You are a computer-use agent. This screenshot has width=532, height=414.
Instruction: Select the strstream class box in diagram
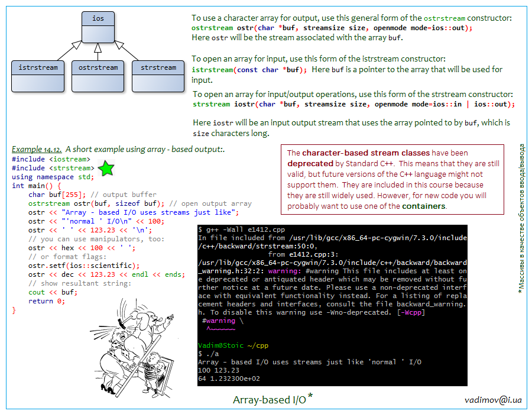tap(158, 76)
